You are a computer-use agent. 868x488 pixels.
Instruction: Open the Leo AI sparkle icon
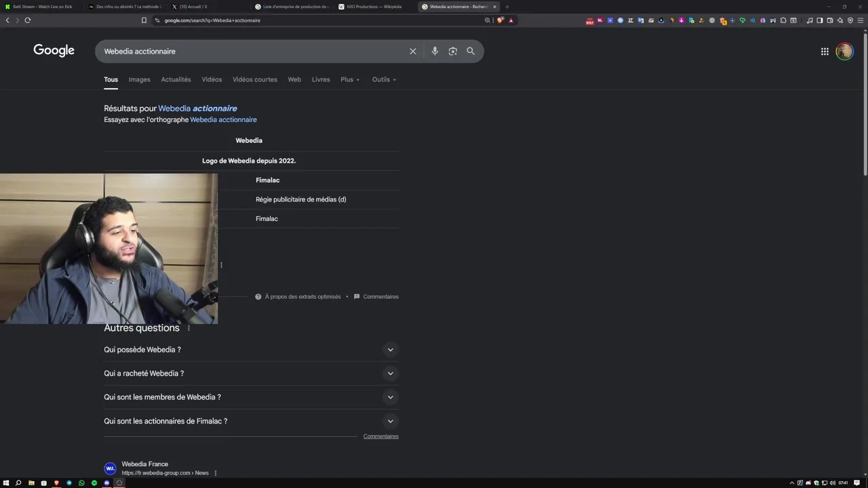(840, 20)
